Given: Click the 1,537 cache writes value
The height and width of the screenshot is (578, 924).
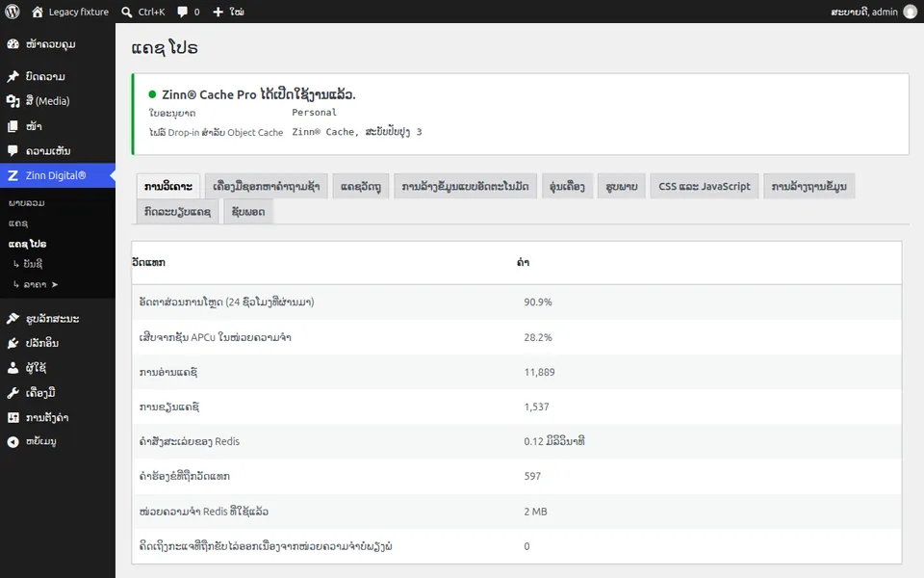Looking at the screenshot, I should [536, 407].
